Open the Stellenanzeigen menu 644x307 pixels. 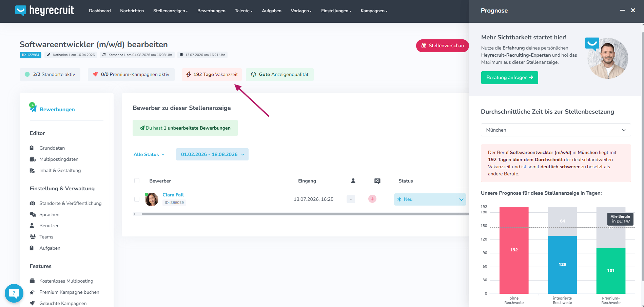(x=171, y=11)
